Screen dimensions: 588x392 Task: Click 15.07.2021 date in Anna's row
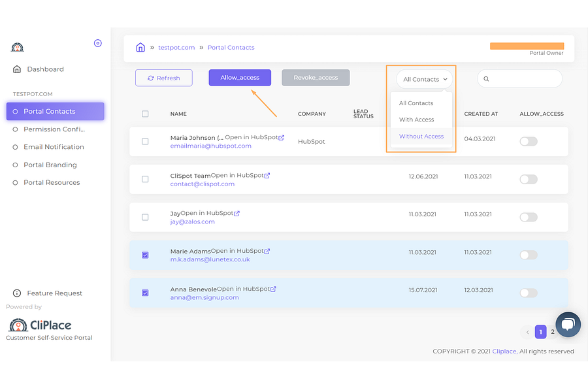pyautogui.click(x=423, y=290)
